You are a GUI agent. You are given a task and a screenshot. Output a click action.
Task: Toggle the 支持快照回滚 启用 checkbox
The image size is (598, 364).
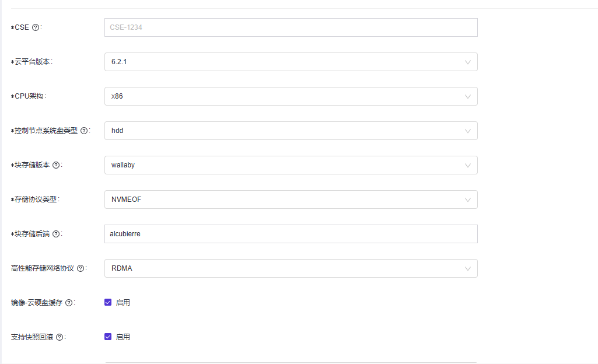coord(108,337)
